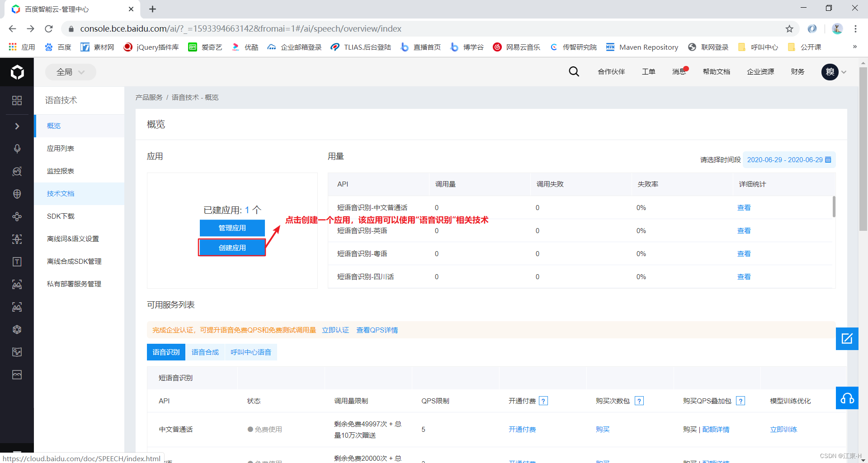The image size is (868, 463).
Task: Click 开通付费 link for 中文普通话
Action: (x=522, y=430)
